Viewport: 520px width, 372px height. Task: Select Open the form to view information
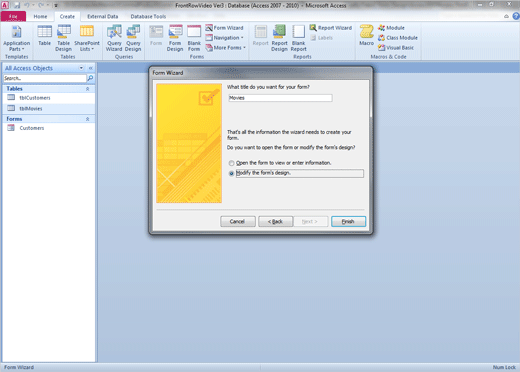click(280, 163)
